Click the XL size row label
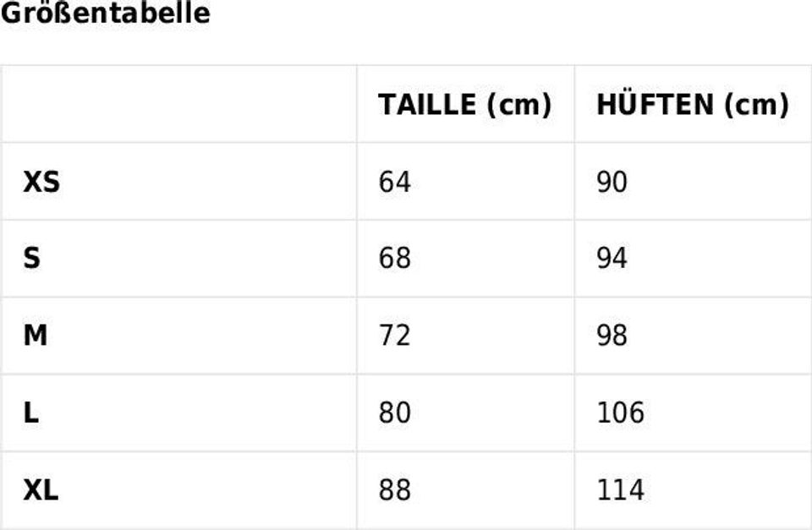This screenshot has height=530, width=812. coord(41,490)
